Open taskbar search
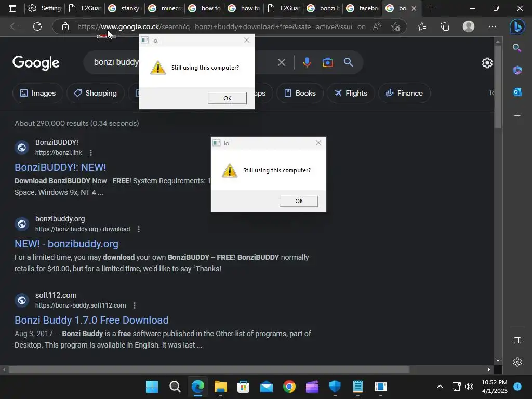 point(175,387)
